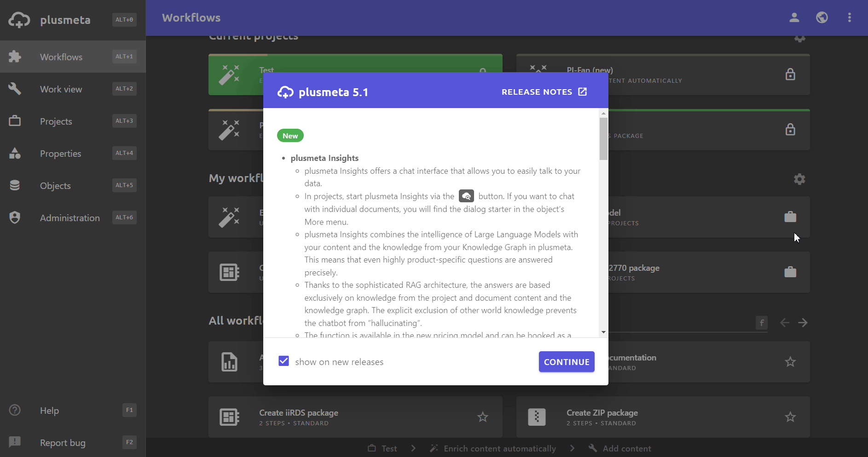
Task: Open Create ZIP package workflow card
Action: click(x=663, y=417)
